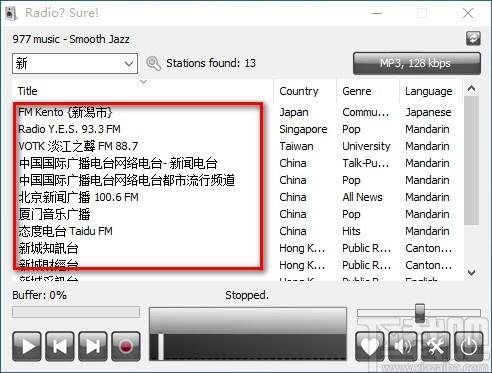Select station 中国国际广播电台网络电台- 新闻电台
This screenshot has height=373, width=492.
[118, 163]
